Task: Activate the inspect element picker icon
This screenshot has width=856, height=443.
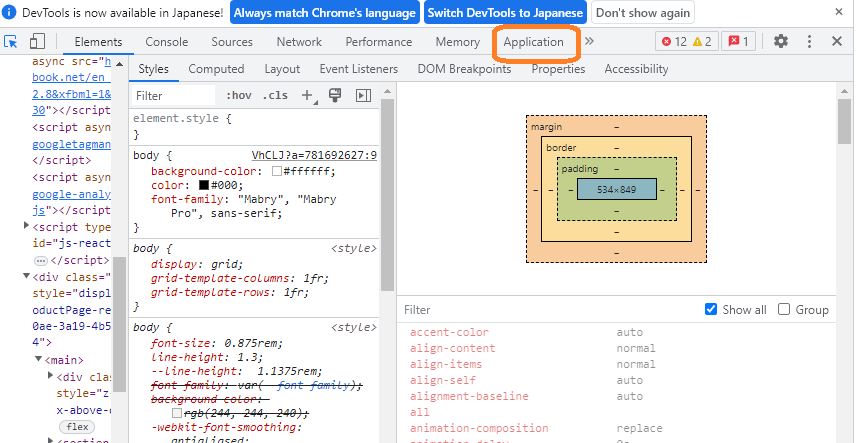Action: tap(11, 42)
